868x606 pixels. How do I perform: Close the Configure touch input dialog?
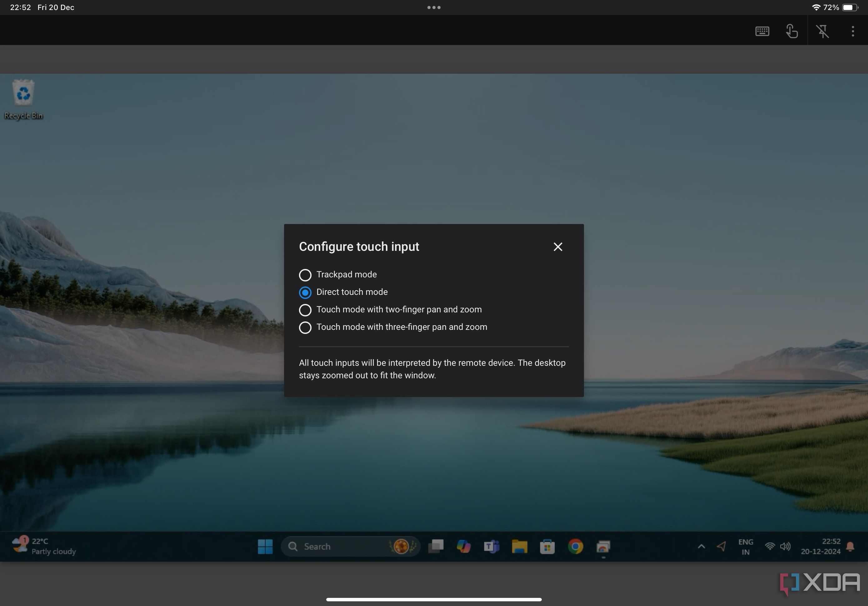558,247
